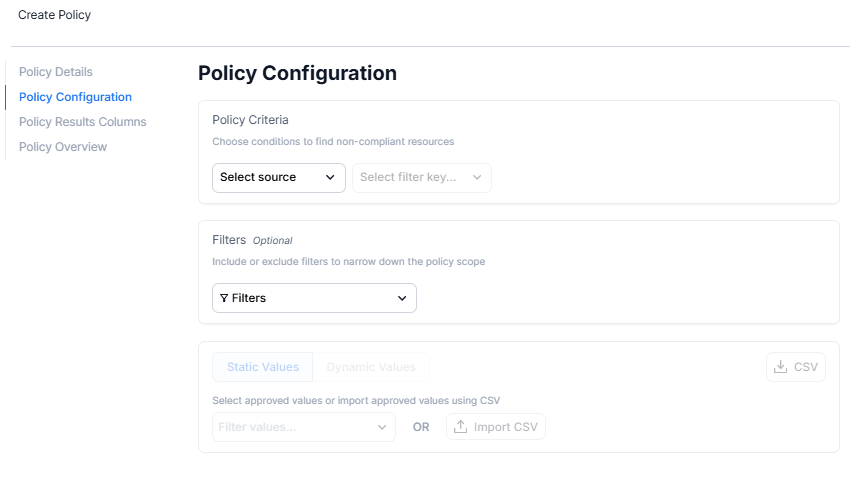850x488 pixels.
Task: Expand the Filters dropdown
Action: 314,298
